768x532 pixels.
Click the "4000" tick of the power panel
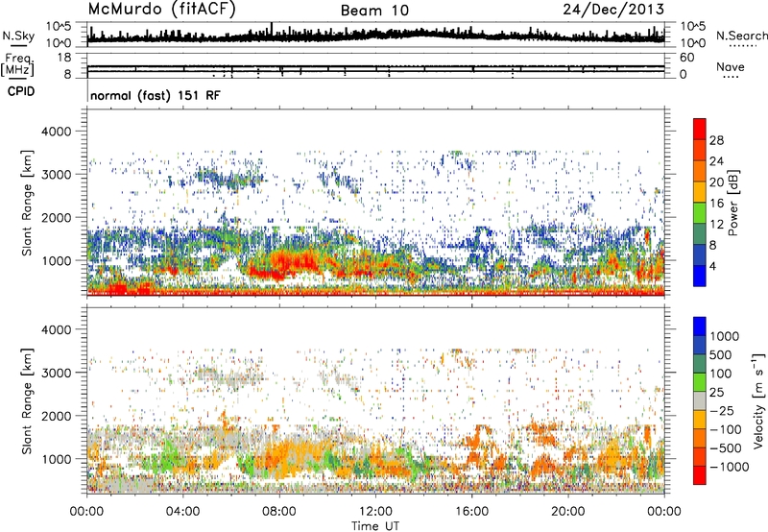click(x=58, y=132)
